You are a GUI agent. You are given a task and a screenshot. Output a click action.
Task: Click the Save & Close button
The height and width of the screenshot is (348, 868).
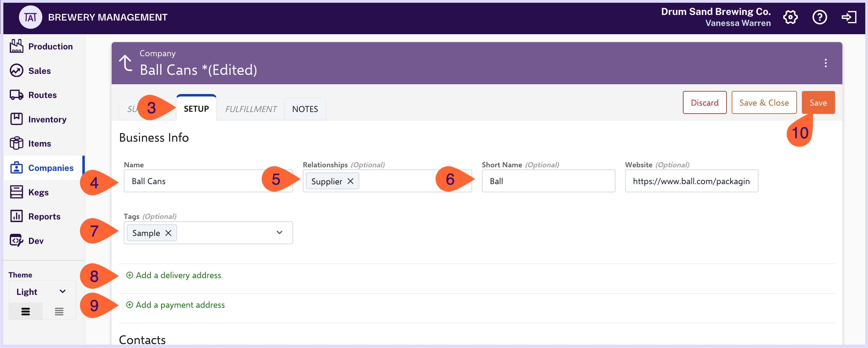tap(764, 103)
